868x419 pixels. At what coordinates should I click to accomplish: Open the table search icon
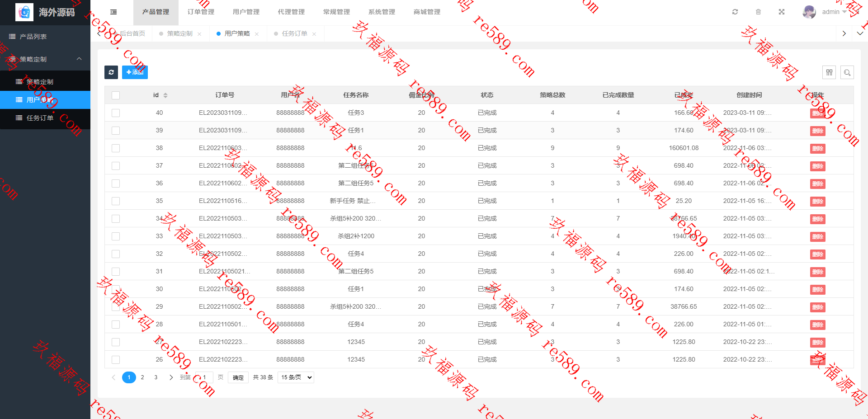point(847,72)
